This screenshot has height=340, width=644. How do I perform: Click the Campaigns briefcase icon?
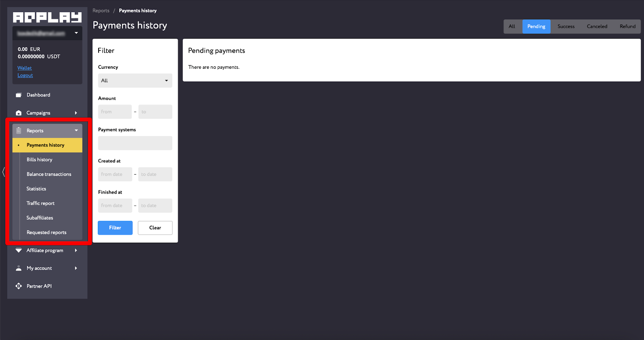click(x=19, y=113)
